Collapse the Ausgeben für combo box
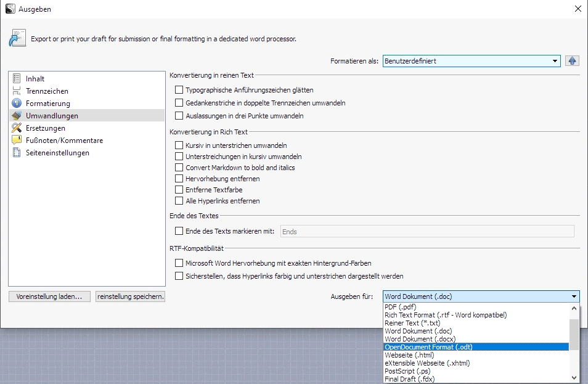This screenshot has width=588, height=384. click(x=481, y=296)
